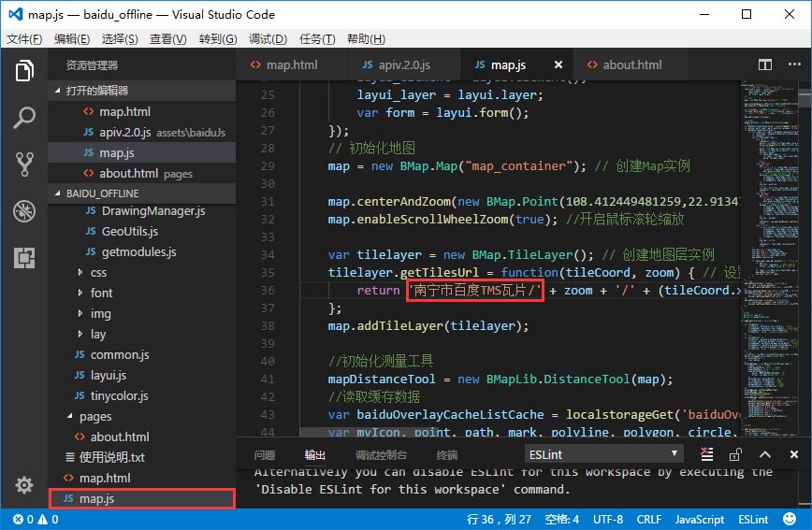Split the editor with the layout icon

(x=765, y=65)
